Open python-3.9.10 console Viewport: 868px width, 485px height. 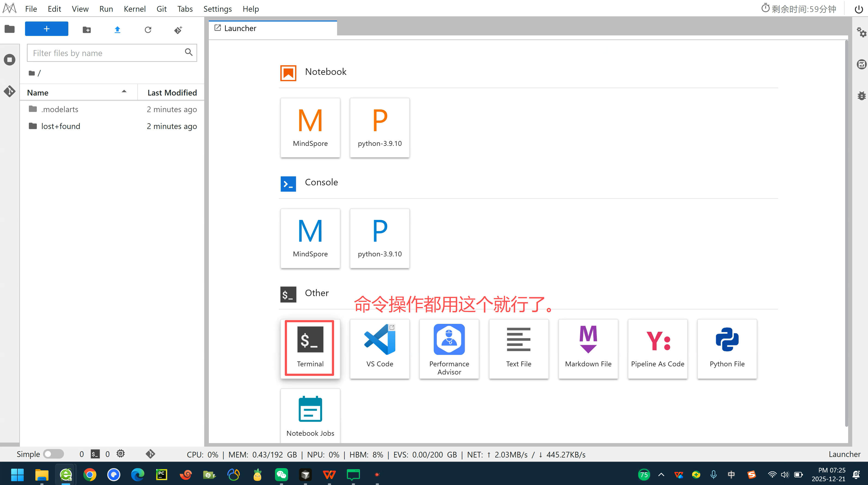[380, 238]
